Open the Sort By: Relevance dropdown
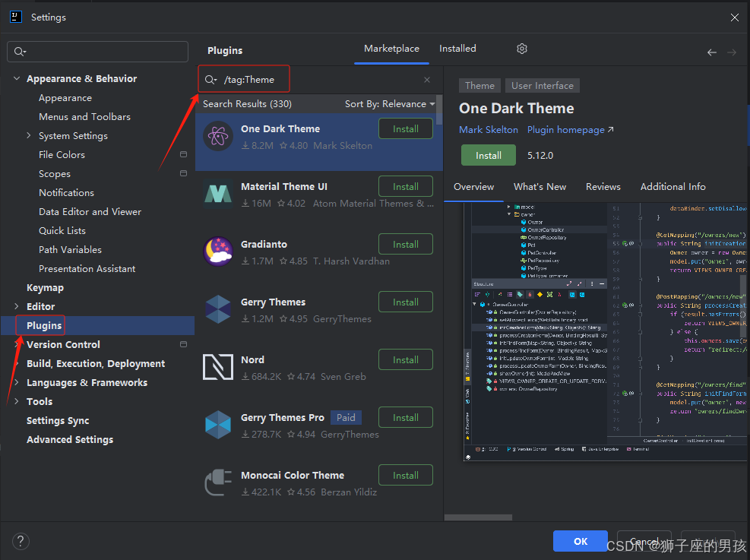The height and width of the screenshot is (560, 750). click(x=390, y=104)
